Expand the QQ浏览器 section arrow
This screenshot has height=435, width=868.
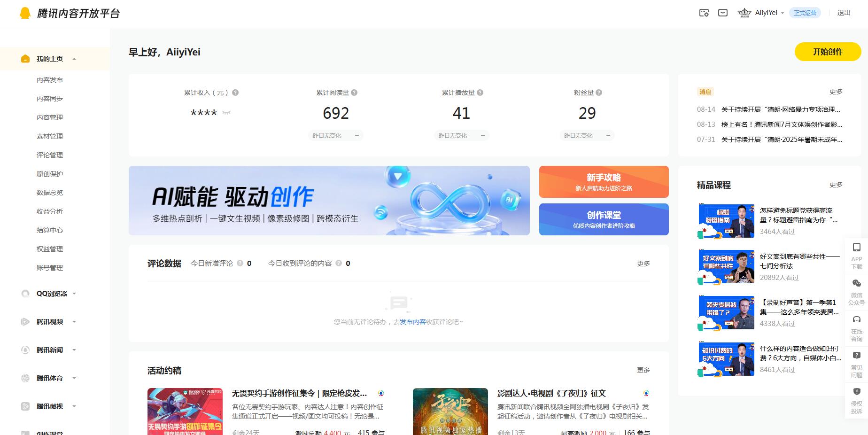[x=74, y=294]
